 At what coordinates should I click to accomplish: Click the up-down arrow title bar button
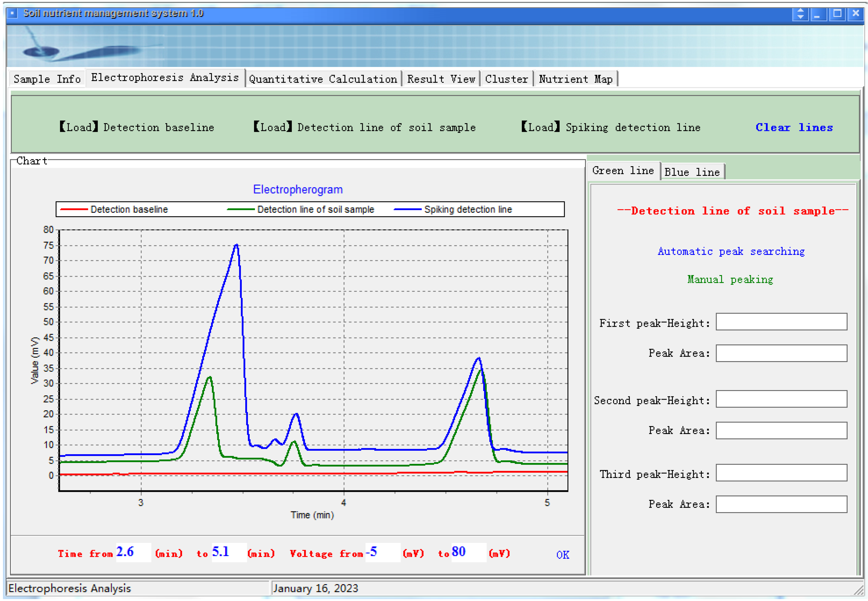(x=800, y=14)
